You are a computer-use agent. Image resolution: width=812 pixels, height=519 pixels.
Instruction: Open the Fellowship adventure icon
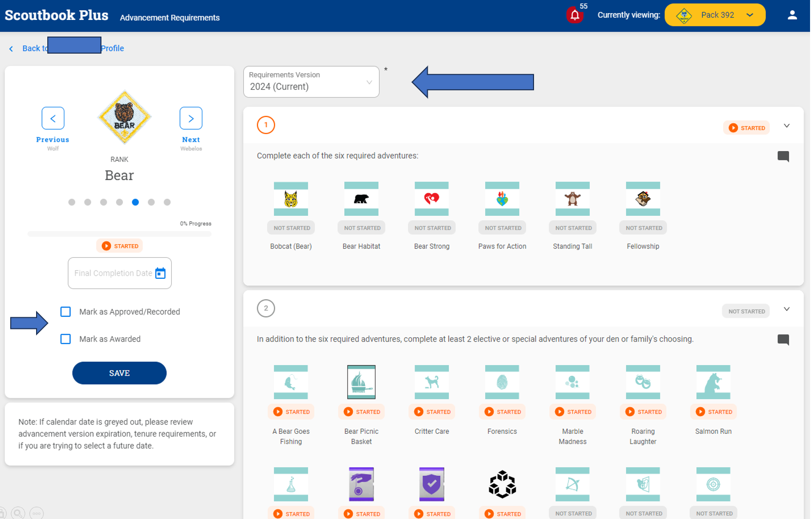(x=644, y=199)
